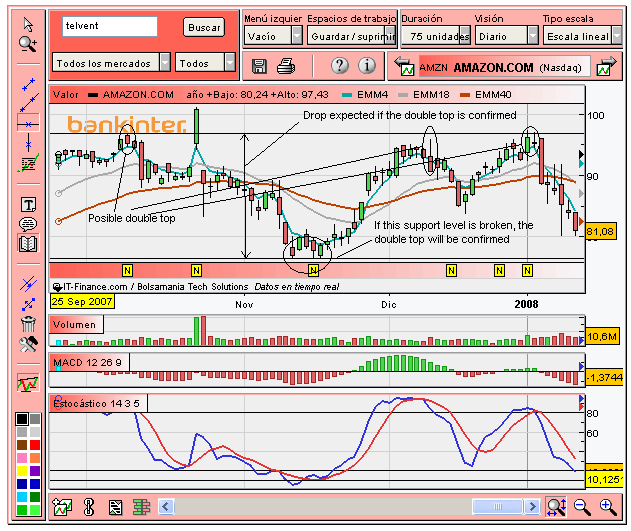The height and width of the screenshot is (531, 631).
Task: Click the open book icon
Action: click(28, 243)
